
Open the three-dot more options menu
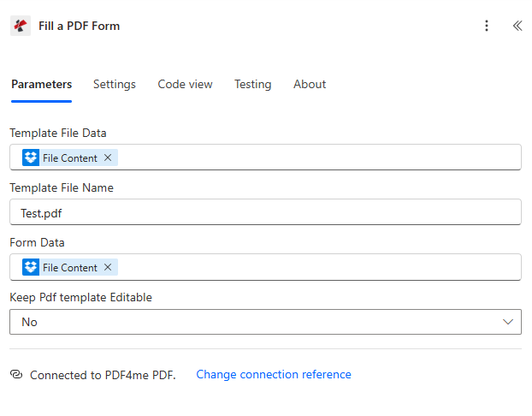coord(487,26)
